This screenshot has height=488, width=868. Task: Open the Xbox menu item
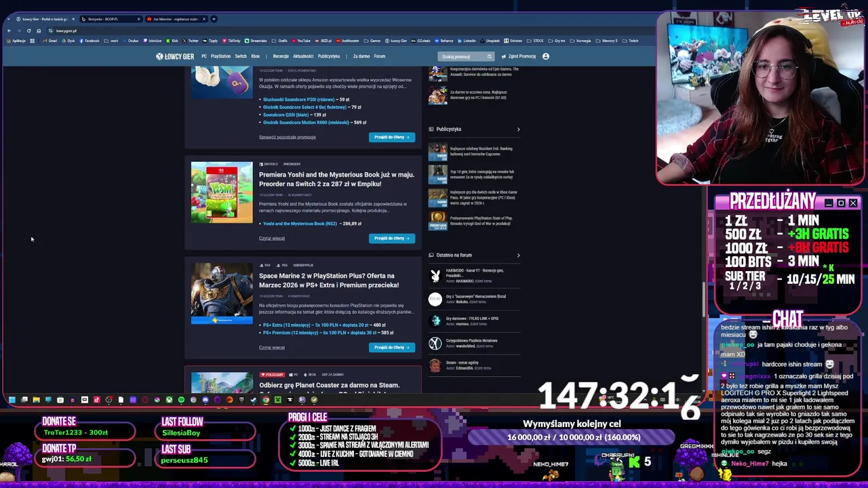tap(255, 56)
